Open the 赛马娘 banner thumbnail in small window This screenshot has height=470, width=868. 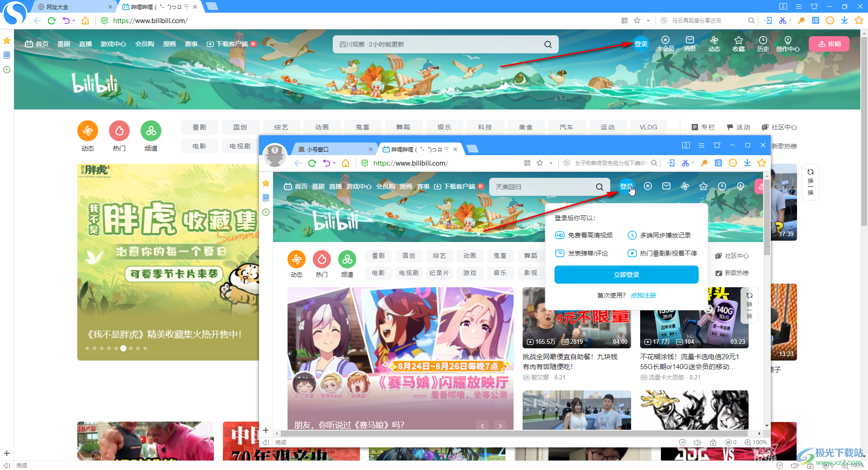[401, 358]
